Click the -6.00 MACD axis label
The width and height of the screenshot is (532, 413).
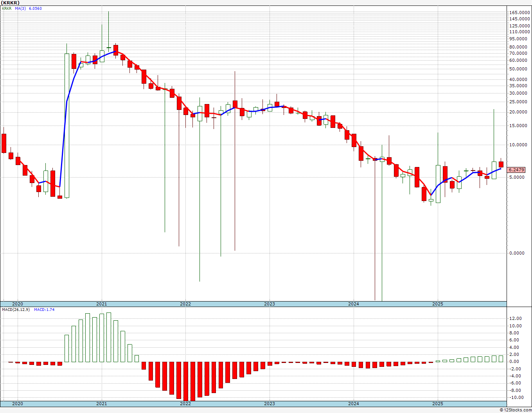[516, 383]
